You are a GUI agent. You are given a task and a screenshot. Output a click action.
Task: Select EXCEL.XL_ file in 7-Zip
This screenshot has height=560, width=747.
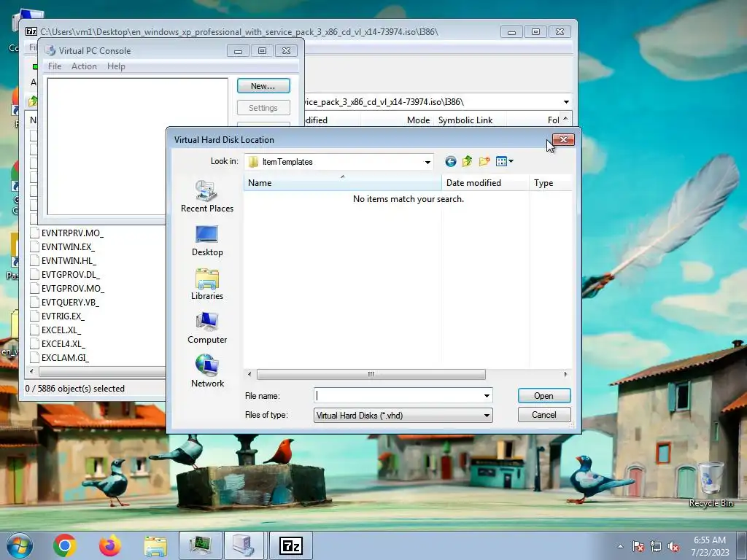(61, 330)
